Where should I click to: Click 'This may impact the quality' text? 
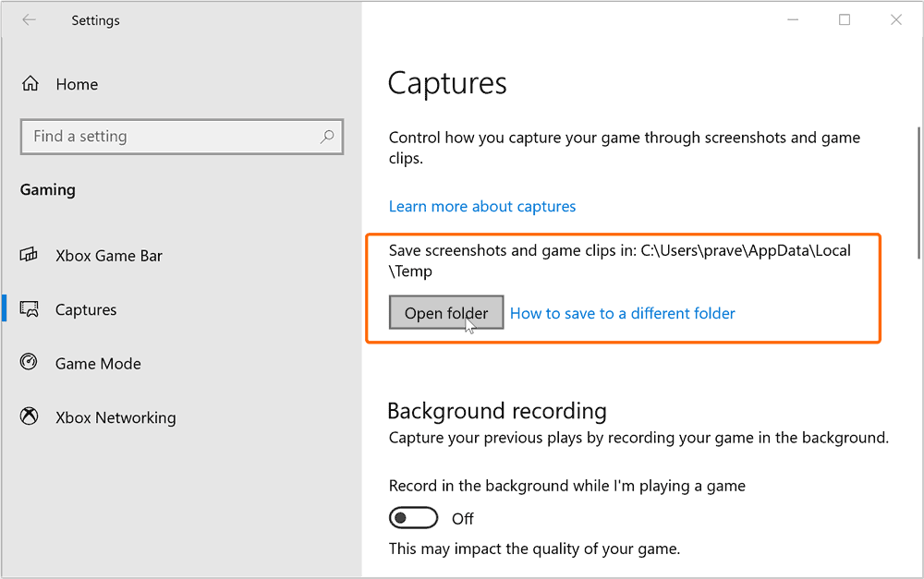(534, 549)
